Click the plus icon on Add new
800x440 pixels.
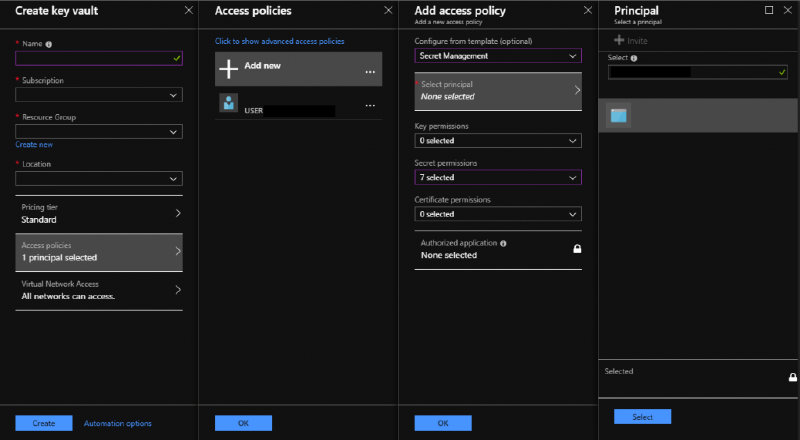[229, 68]
